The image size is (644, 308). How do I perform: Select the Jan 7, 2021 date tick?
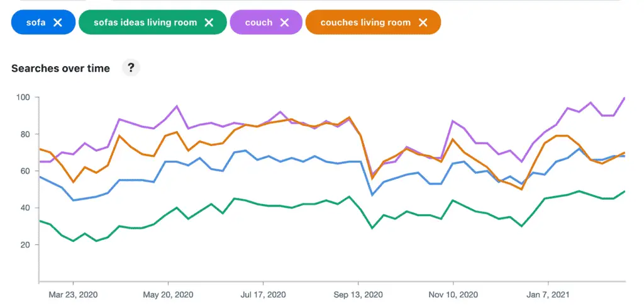(548, 295)
